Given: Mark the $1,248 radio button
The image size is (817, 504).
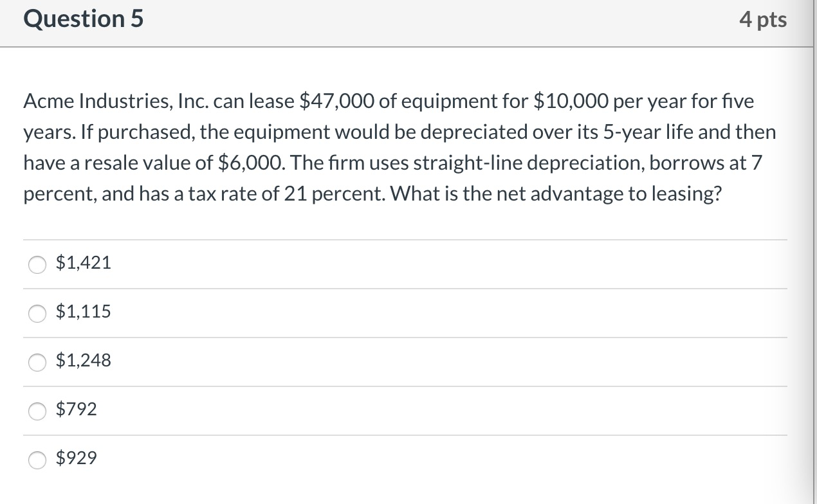Looking at the screenshot, I should 37,362.
